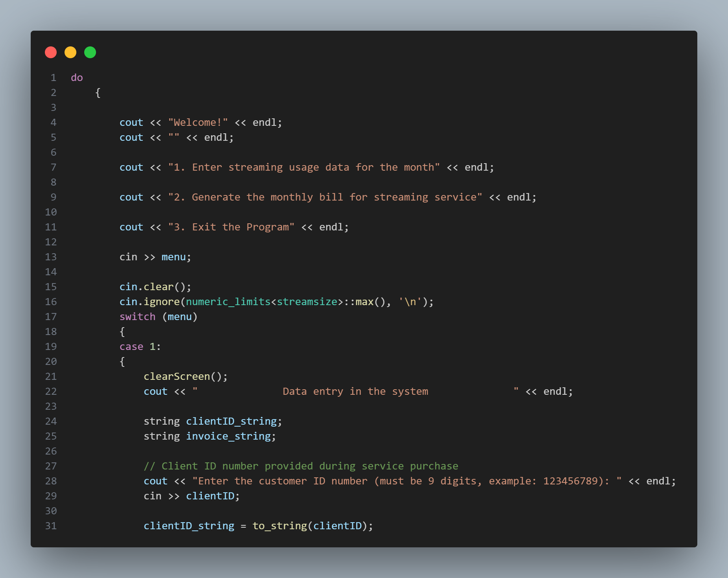Click 'to_string' function call
Screen dimensions: 728x578
279,526
